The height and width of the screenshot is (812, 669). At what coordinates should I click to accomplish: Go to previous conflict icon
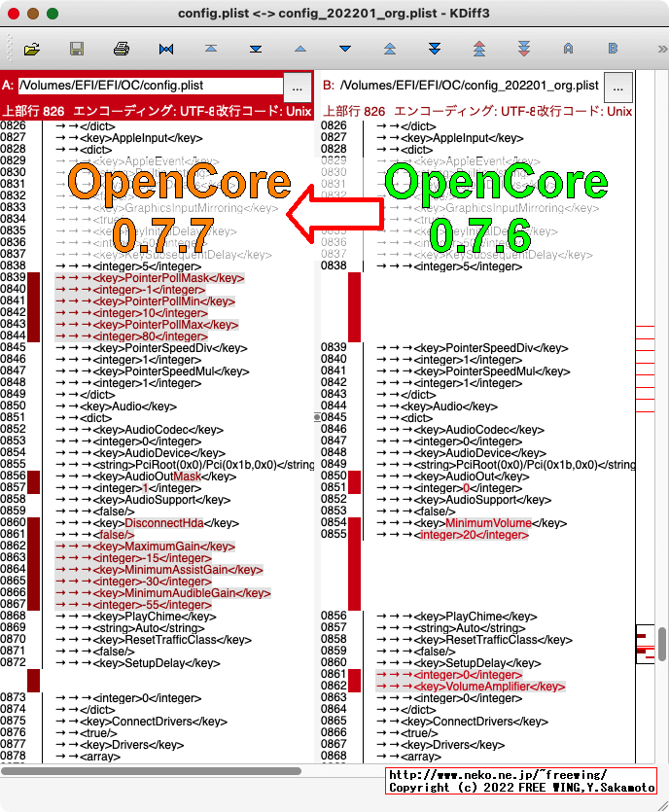pos(390,50)
